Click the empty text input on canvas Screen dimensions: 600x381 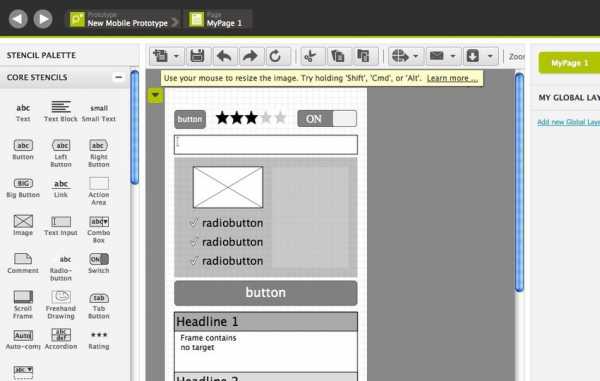coord(266,145)
